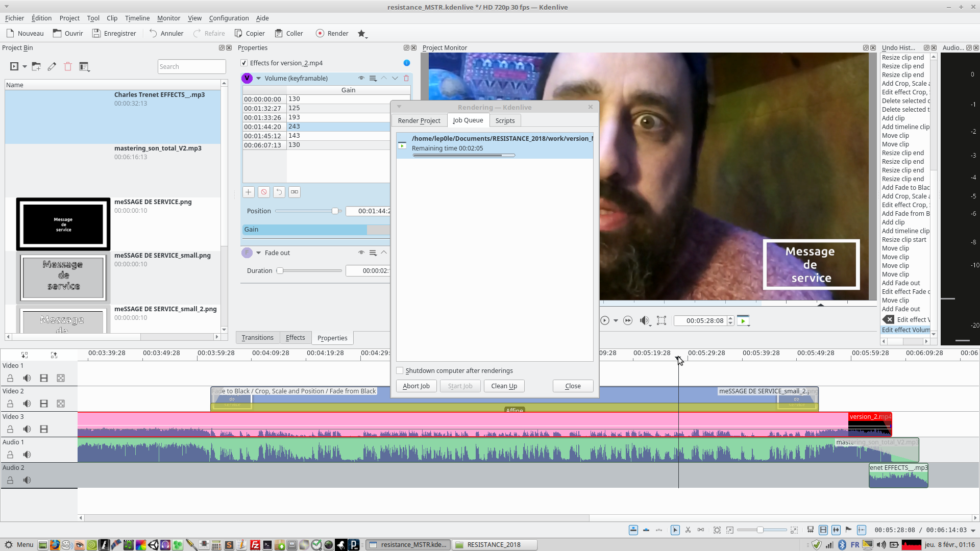Click the Abort Job button
The height and width of the screenshot is (551, 980).
pyautogui.click(x=416, y=386)
